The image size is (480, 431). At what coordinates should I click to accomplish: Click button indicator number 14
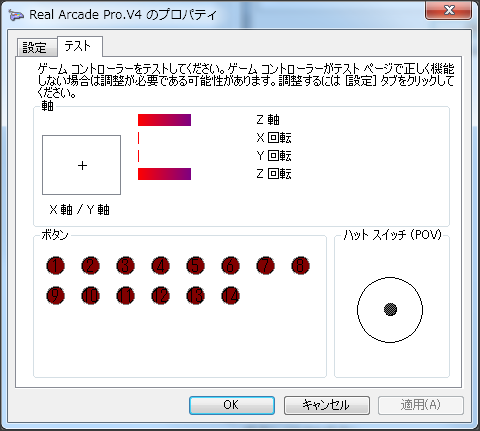230,296
